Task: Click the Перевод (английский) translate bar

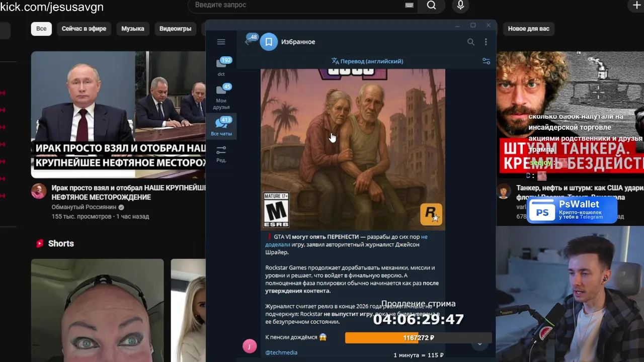Action: pyautogui.click(x=367, y=61)
